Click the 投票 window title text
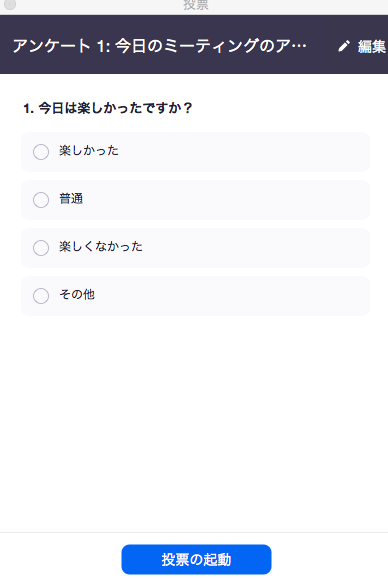388x579 pixels. tap(196, 5)
